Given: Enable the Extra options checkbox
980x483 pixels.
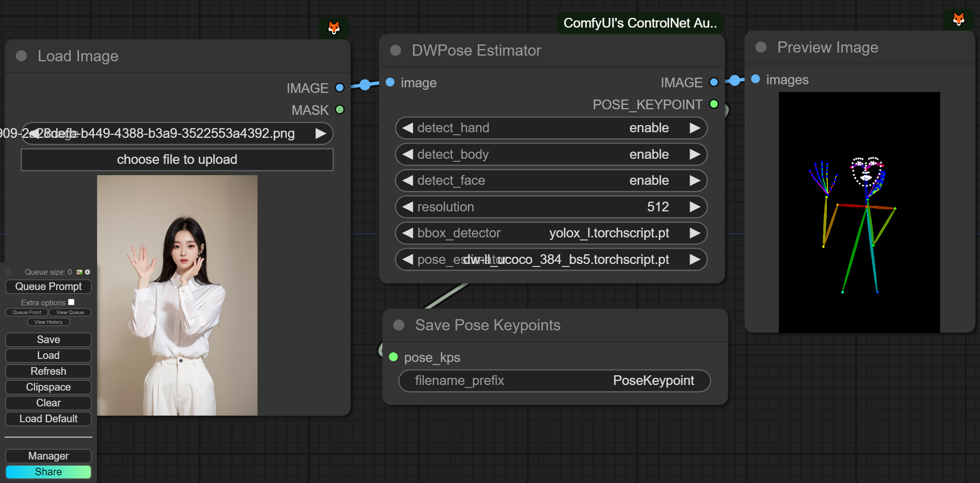Looking at the screenshot, I should [x=71, y=302].
